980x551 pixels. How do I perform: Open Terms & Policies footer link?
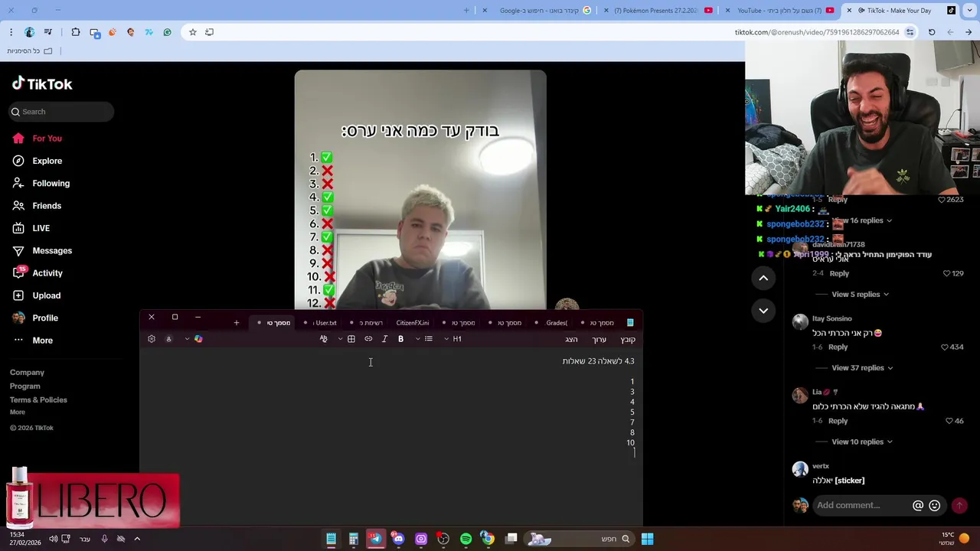click(x=38, y=400)
